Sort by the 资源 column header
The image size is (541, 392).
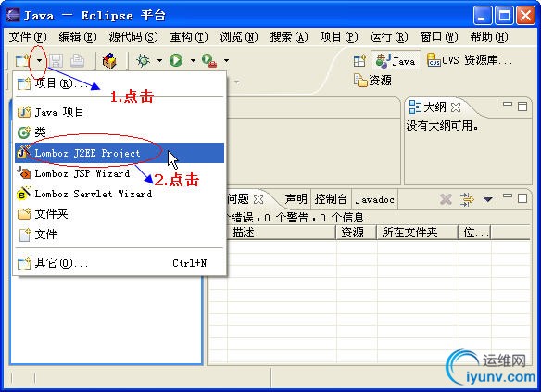(x=357, y=233)
